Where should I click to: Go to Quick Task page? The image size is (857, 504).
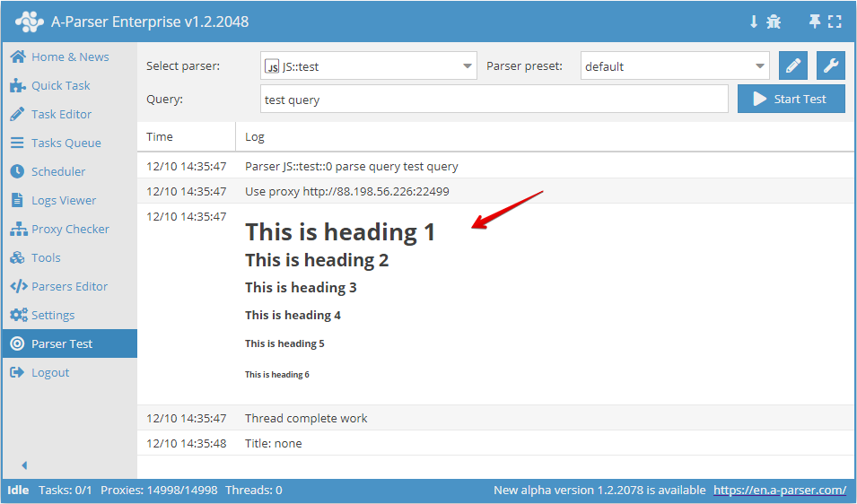tap(60, 85)
